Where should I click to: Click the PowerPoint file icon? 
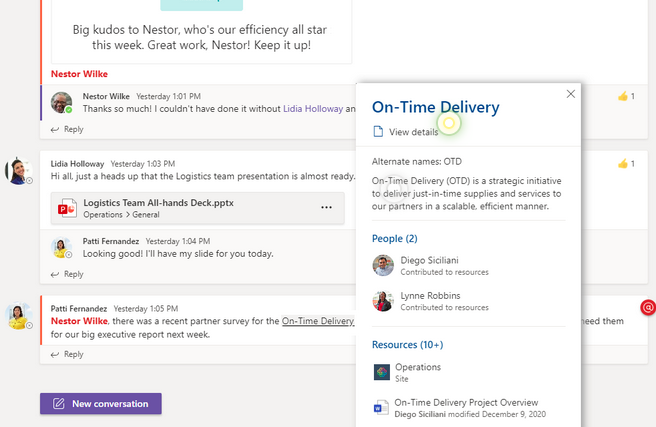pos(67,208)
